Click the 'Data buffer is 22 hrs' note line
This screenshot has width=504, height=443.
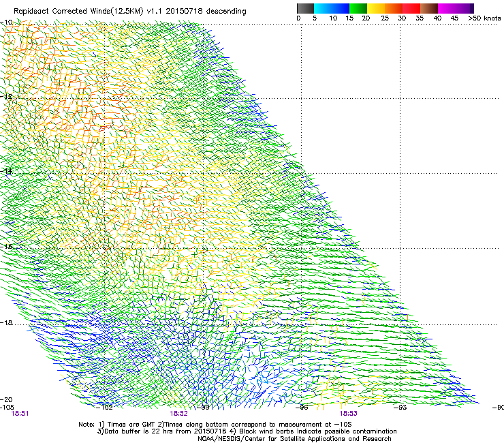pos(247,431)
